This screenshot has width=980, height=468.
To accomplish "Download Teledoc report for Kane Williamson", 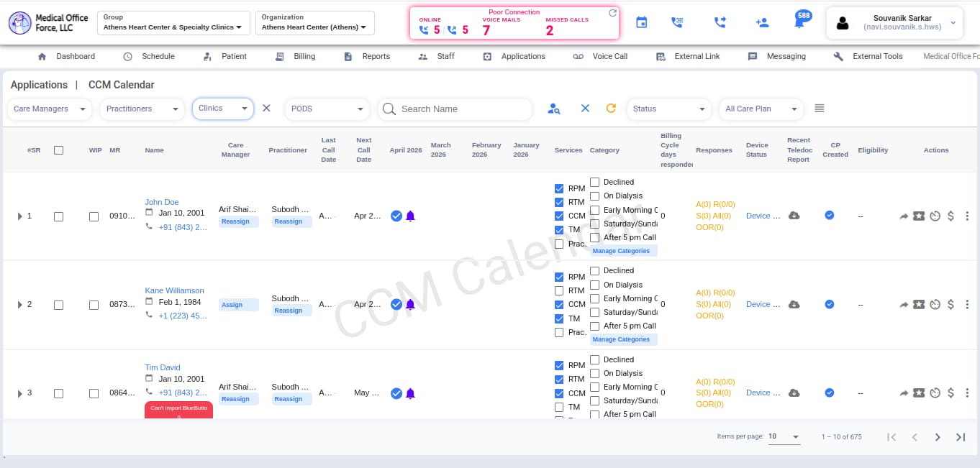I will pyautogui.click(x=794, y=305).
